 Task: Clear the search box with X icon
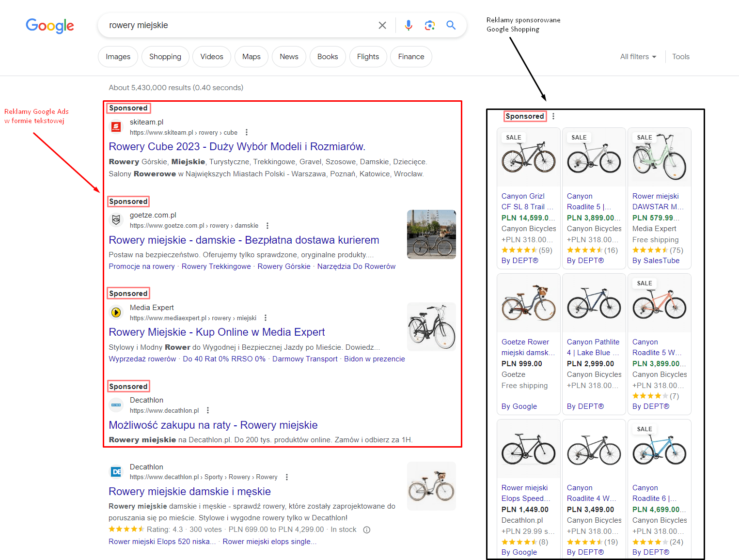click(x=382, y=25)
